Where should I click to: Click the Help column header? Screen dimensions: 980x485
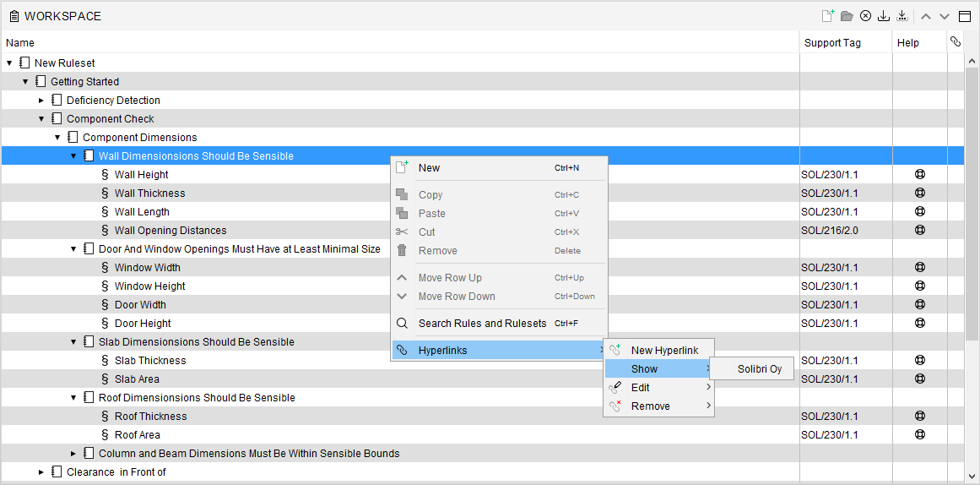919,42
